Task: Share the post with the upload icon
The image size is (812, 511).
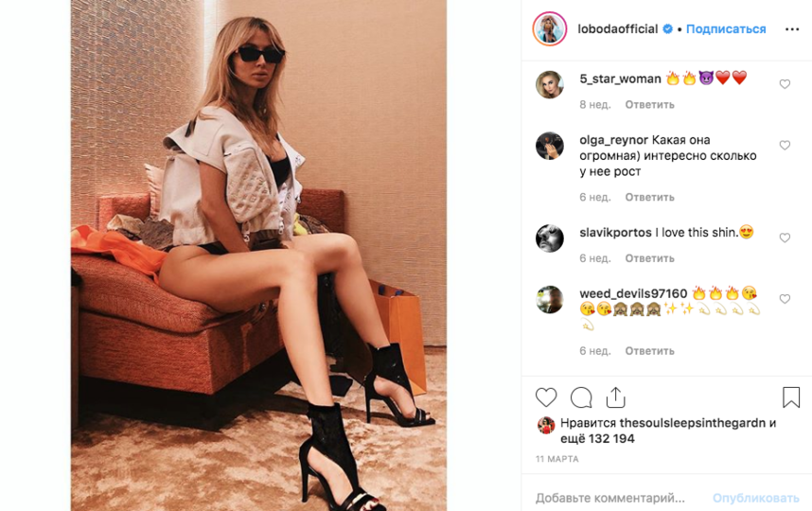Action: tap(616, 397)
